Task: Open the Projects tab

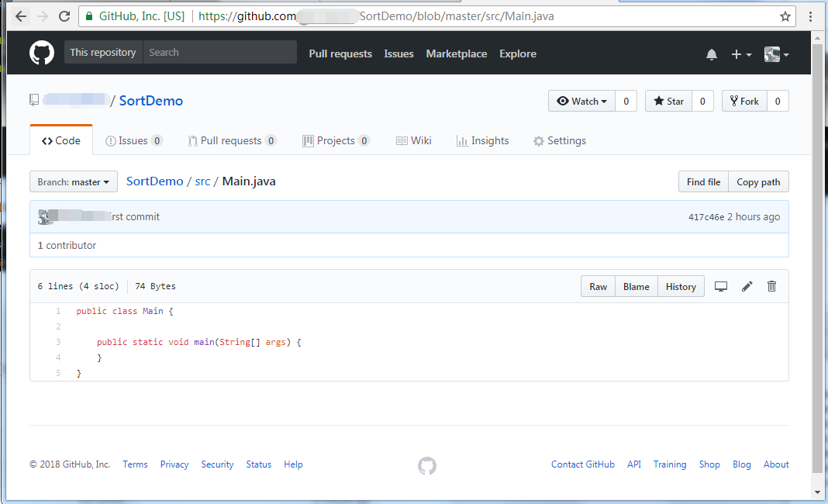Action: pyautogui.click(x=336, y=140)
